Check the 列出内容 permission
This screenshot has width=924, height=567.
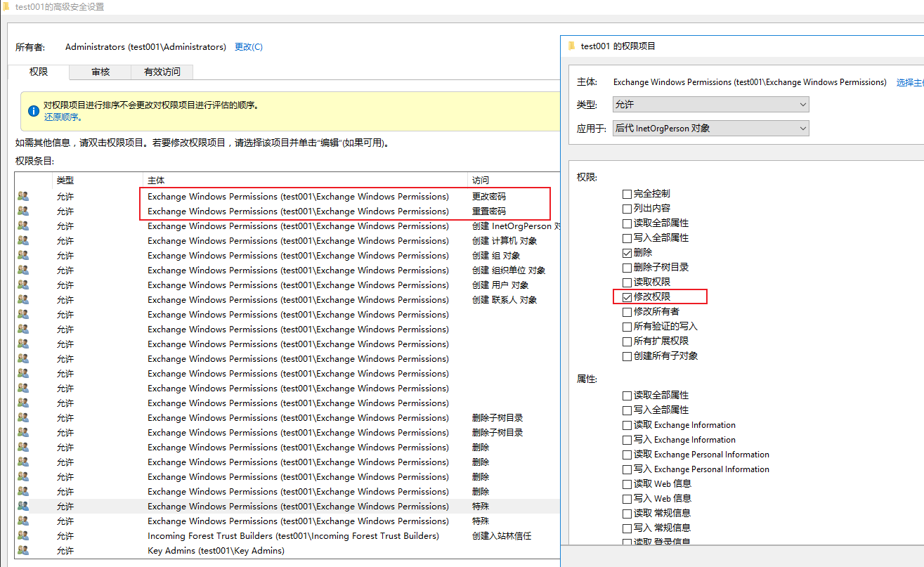tap(627, 208)
